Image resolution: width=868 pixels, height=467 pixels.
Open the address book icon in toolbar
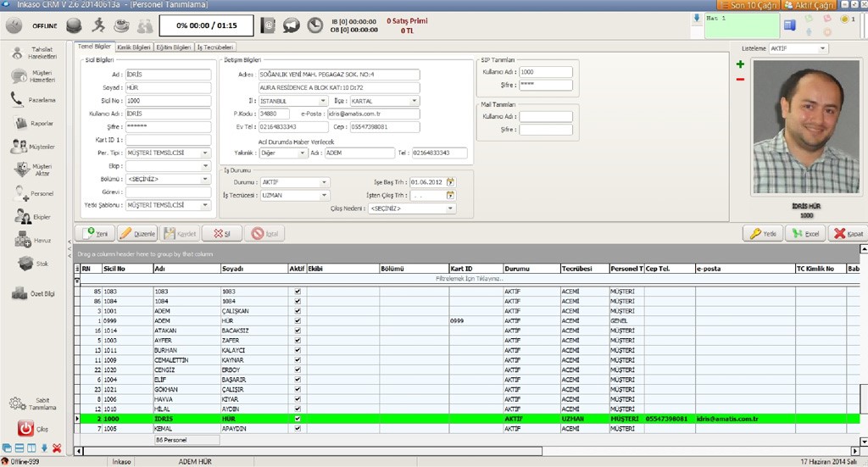pyautogui.click(x=268, y=25)
